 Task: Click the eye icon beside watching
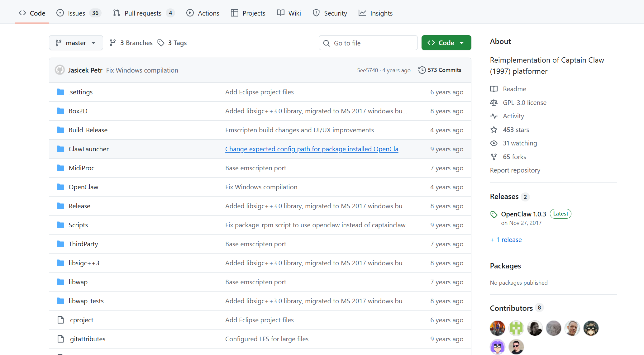point(494,143)
